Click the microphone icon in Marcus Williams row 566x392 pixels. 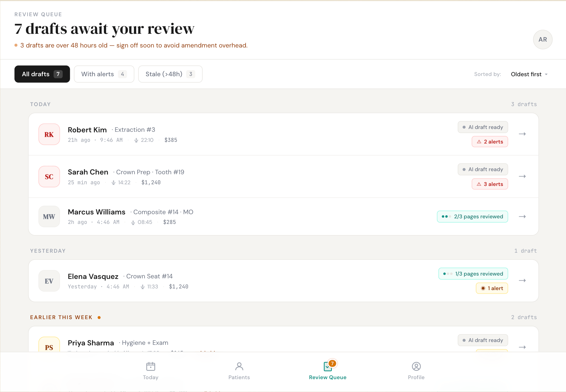point(133,223)
